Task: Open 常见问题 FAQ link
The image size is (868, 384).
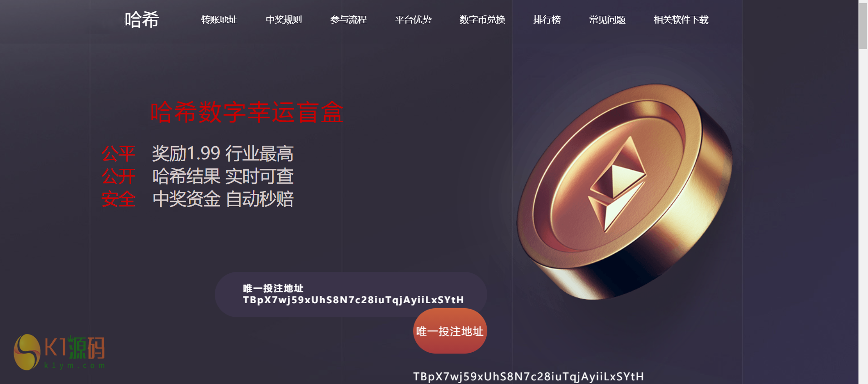Action: click(607, 20)
